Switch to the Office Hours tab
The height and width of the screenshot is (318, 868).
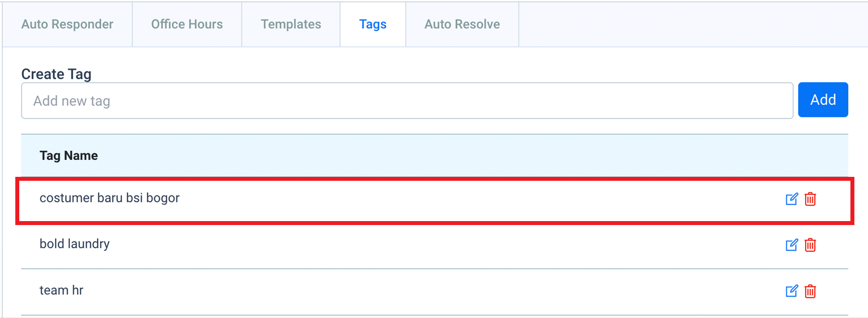187,24
